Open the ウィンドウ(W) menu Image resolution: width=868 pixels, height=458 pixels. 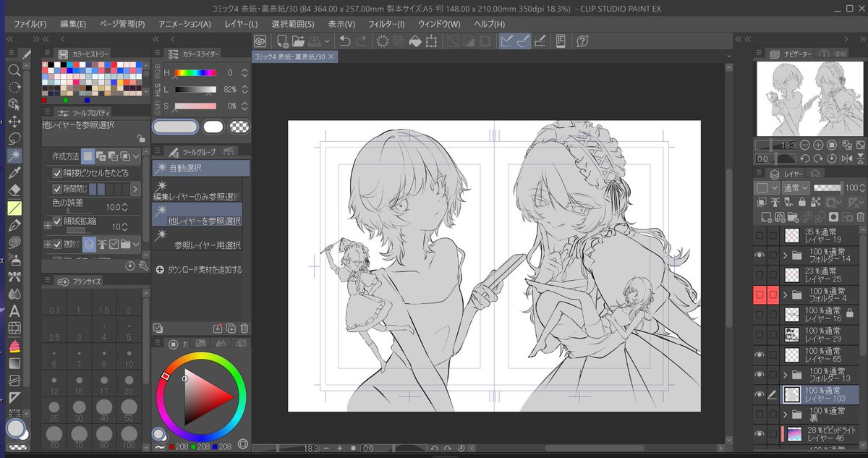(x=439, y=24)
